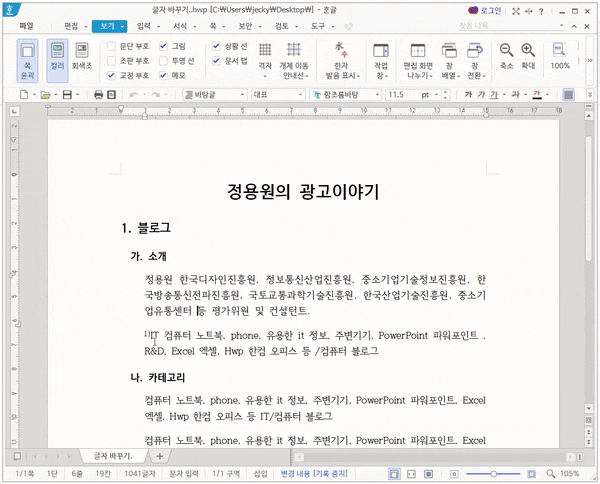Click the status bar magnifier zoom icon
The height and width of the screenshot is (484, 600).
[x=551, y=474]
